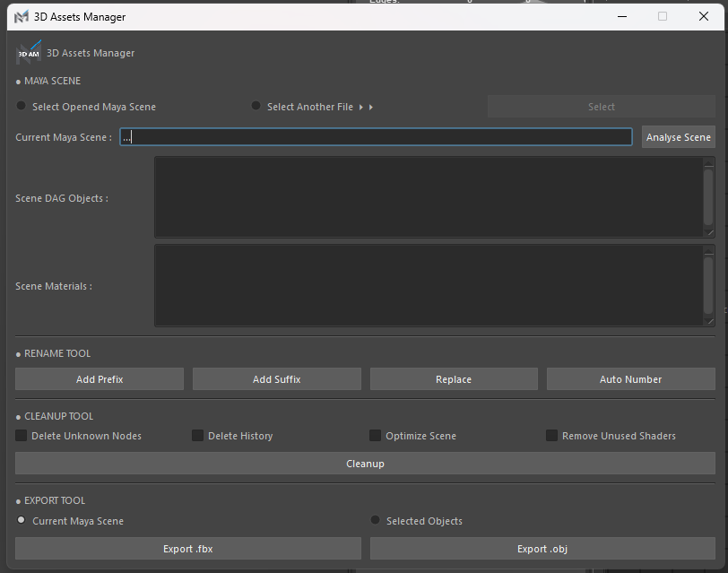Check the Optimize Scene option
The width and height of the screenshot is (728, 573).
[375, 435]
